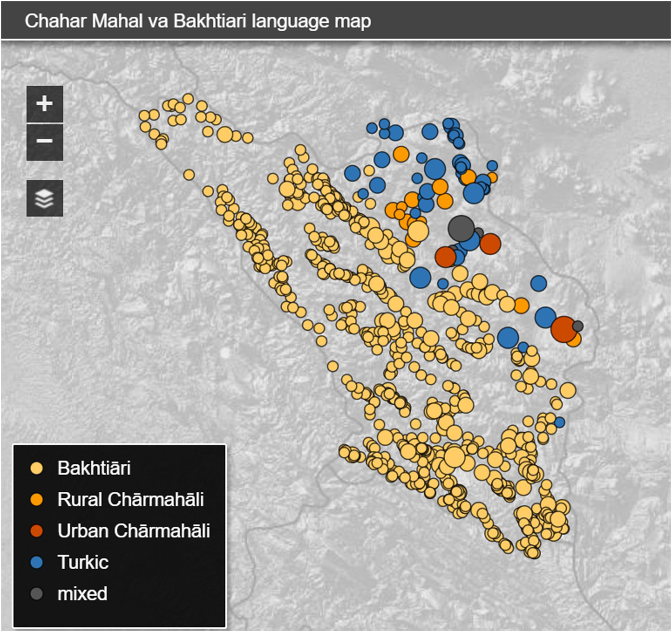Zoom in using the plus button
This screenshot has height=632, width=672.
44,104
